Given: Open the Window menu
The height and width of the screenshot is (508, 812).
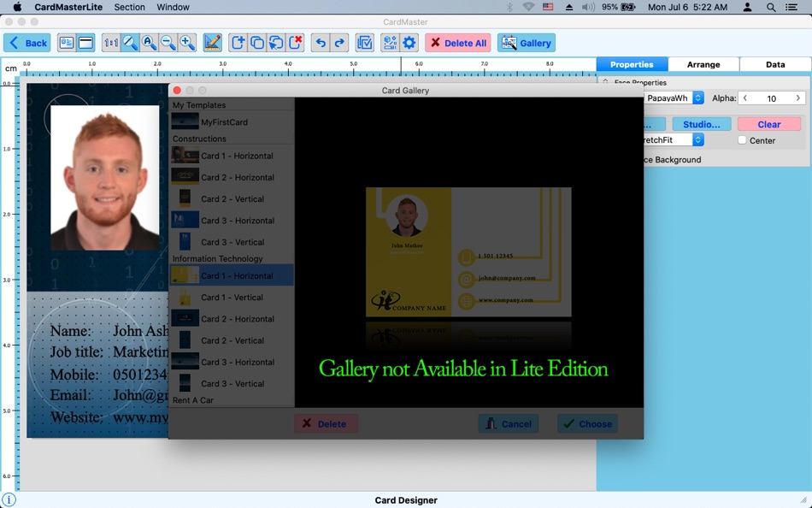Looking at the screenshot, I should click(x=173, y=7).
